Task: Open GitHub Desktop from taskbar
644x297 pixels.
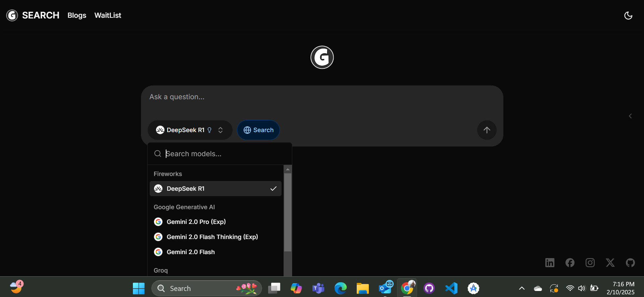Action: pos(429,288)
